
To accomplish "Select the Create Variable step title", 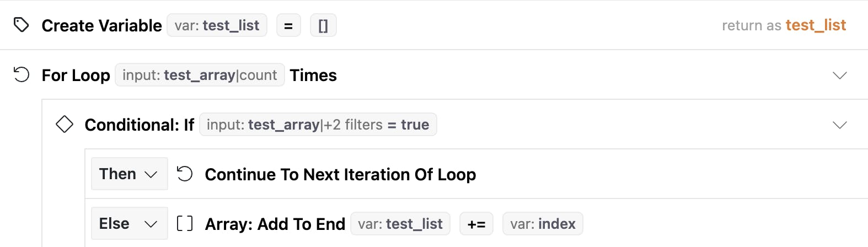I will [101, 25].
